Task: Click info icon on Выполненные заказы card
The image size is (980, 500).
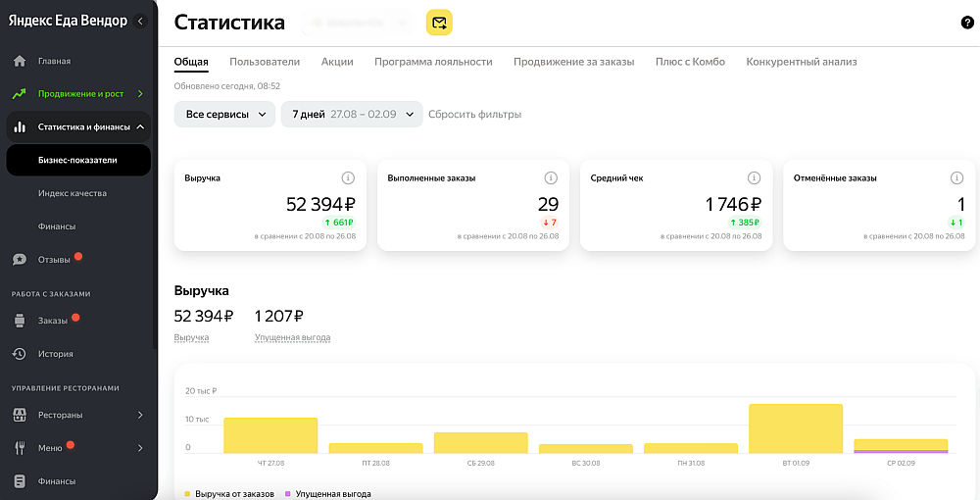Action: click(551, 178)
